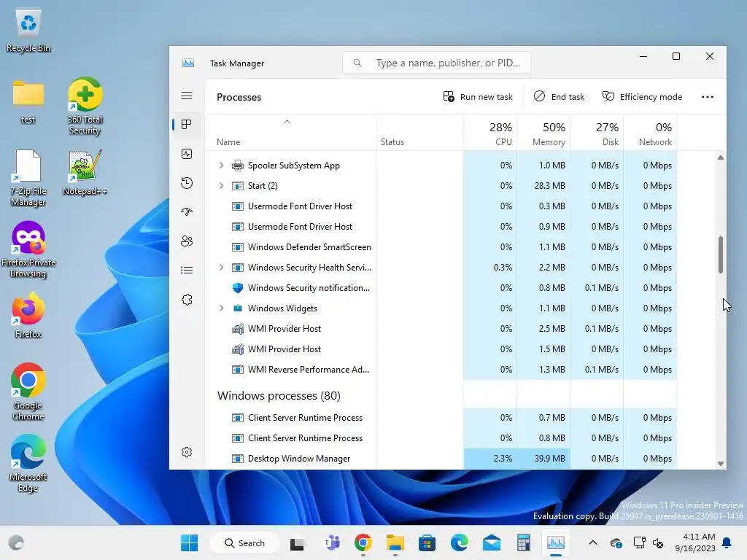Image resolution: width=747 pixels, height=560 pixels.
Task: Select the Processes page icon in sidebar
Action: pyautogui.click(x=187, y=125)
